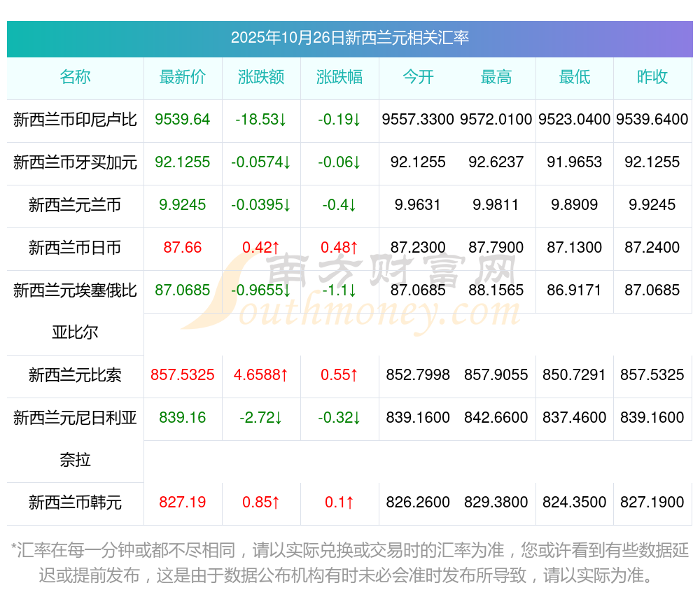700x597 pixels.
Task: Click the 最低 column header
Action: (x=575, y=78)
